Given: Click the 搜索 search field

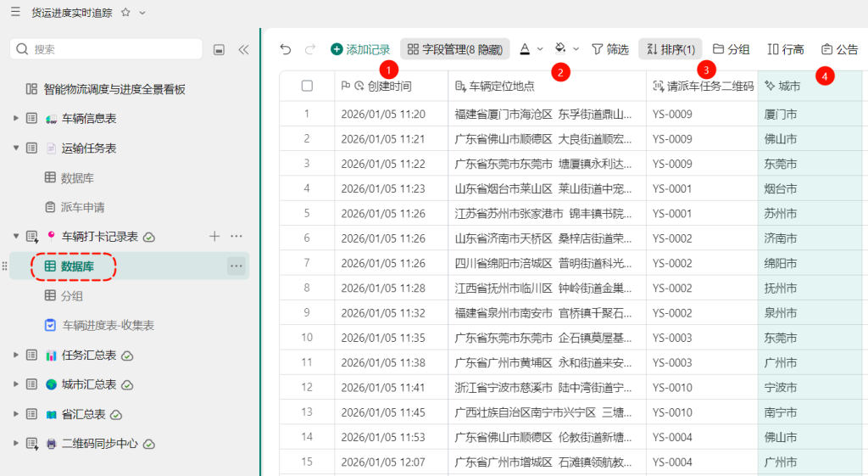Looking at the screenshot, I should (106, 49).
